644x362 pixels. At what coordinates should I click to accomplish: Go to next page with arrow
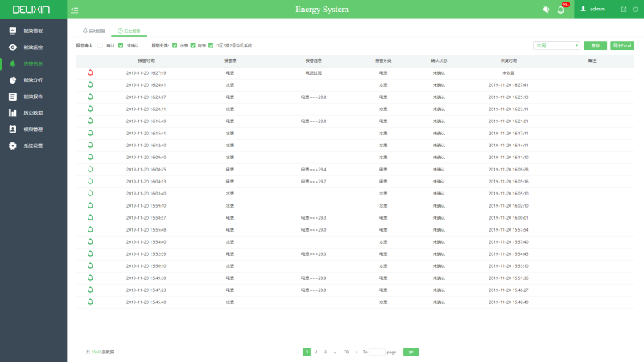click(x=357, y=352)
